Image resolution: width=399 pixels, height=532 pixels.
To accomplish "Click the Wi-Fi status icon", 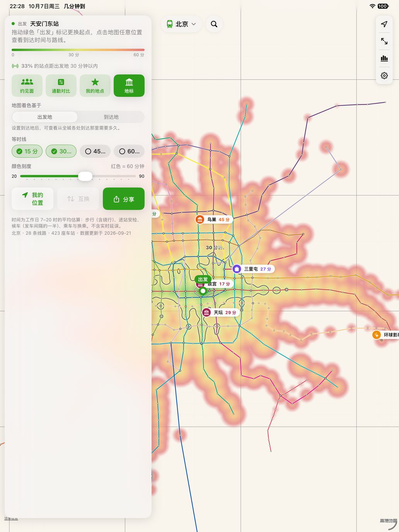I will (372, 6).
